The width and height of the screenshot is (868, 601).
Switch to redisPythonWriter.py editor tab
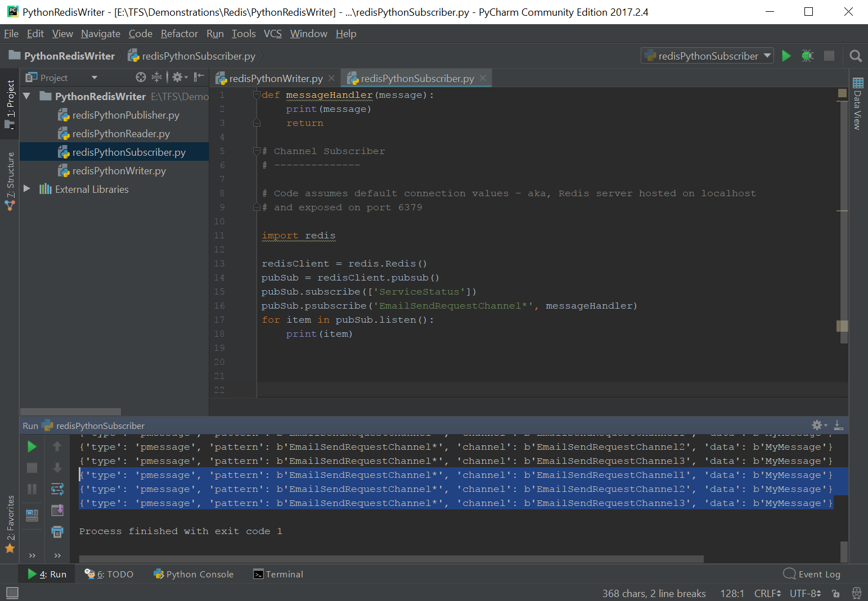point(276,78)
